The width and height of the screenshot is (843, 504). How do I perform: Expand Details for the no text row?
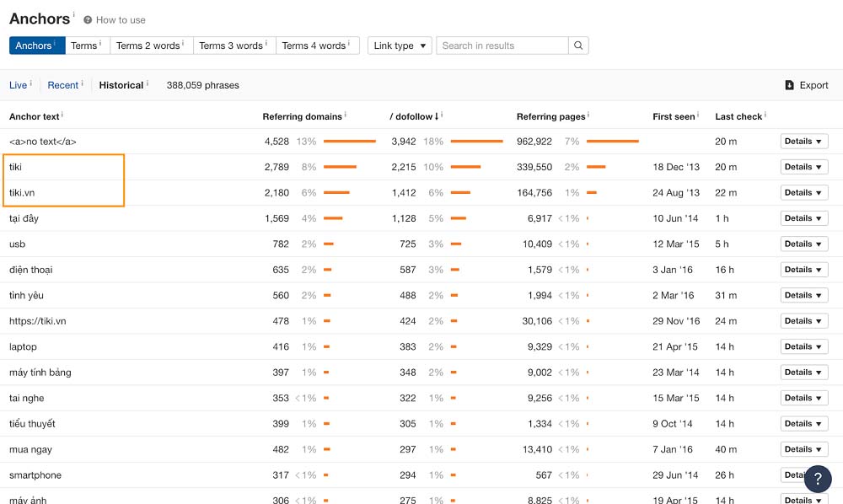point(803,142)
